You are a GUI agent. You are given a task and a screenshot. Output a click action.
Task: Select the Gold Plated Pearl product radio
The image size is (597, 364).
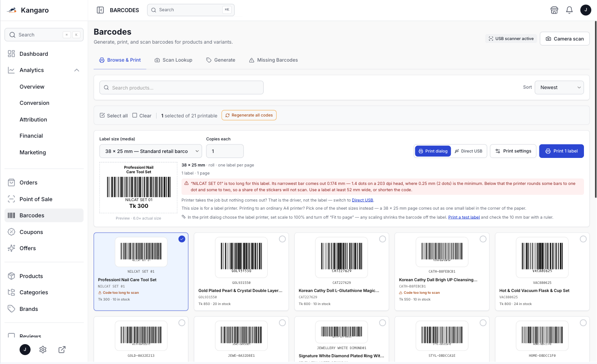pyautogui.click(x=282, y=239)
